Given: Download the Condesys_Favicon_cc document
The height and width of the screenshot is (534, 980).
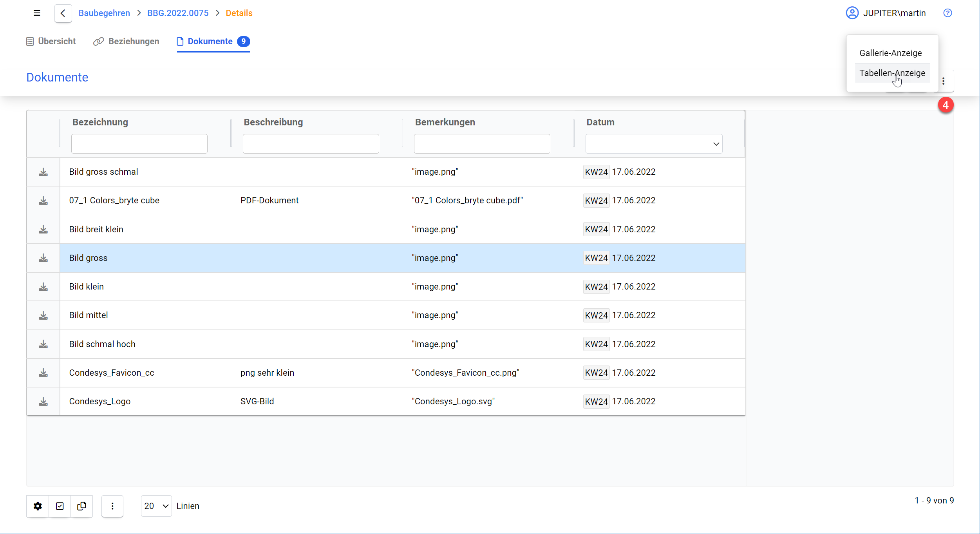Looking at the screenshot, I should [x=43, y=373].
